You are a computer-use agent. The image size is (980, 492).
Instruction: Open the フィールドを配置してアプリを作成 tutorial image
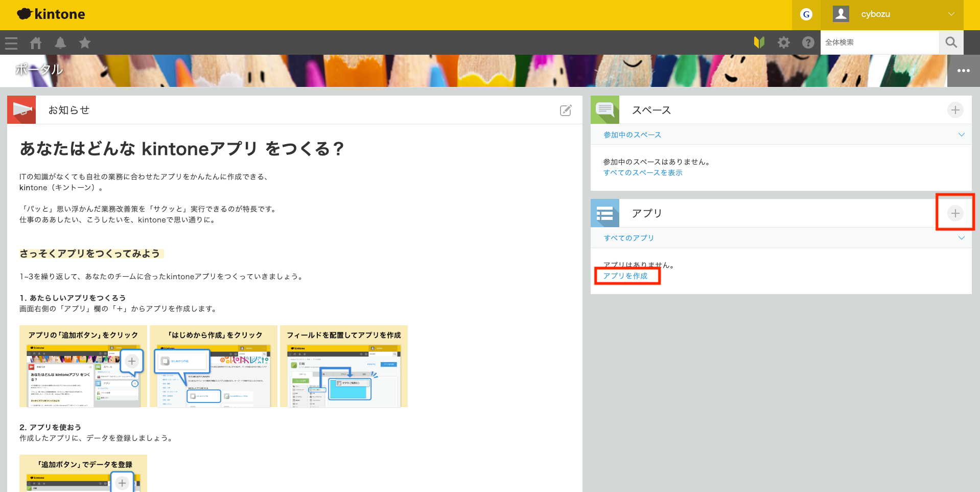(344, 366)
